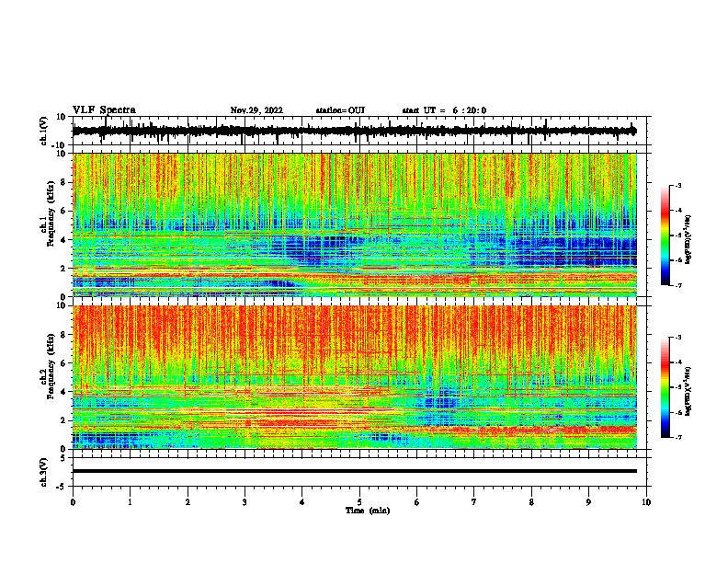Click the "station=OUI" header label
This screenshot has height=563, width=728.
[340, 110]
